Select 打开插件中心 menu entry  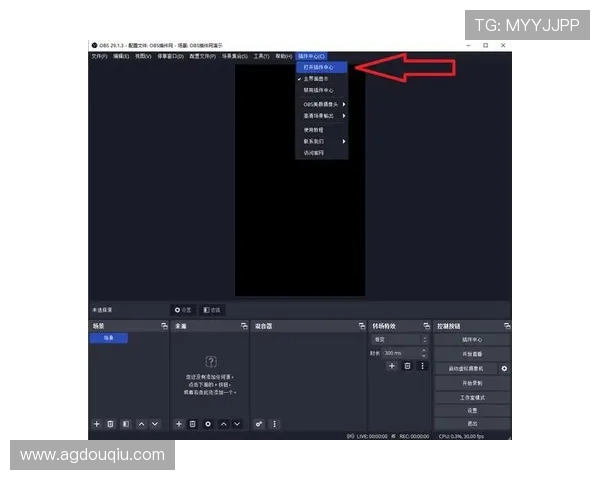click(321, 67)
